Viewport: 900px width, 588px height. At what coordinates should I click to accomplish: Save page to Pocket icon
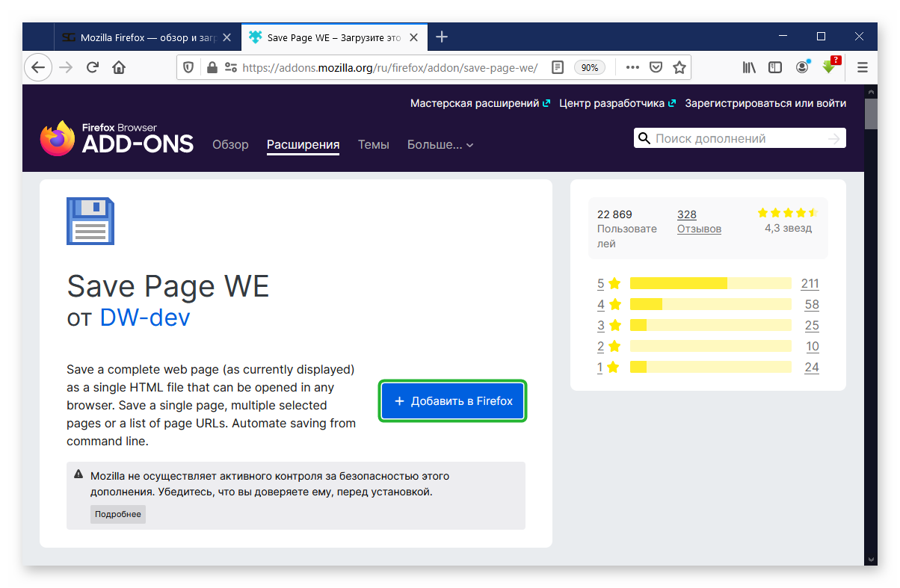656,67
